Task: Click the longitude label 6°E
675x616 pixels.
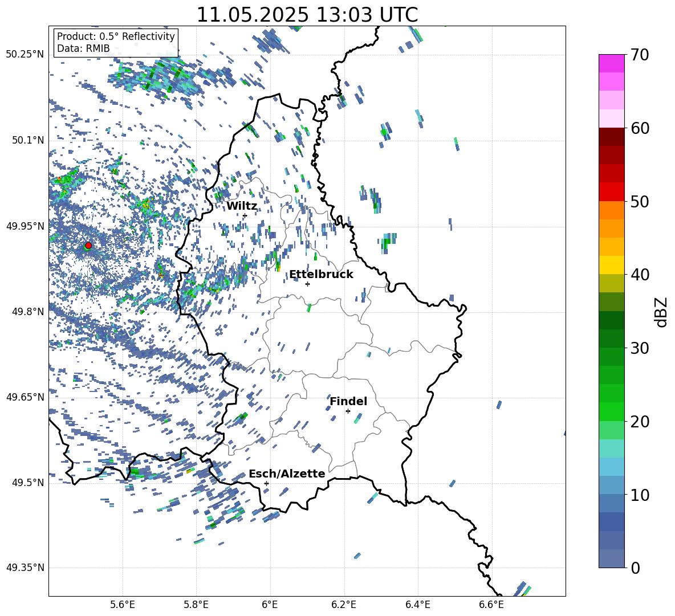Action: pos(270,605)
